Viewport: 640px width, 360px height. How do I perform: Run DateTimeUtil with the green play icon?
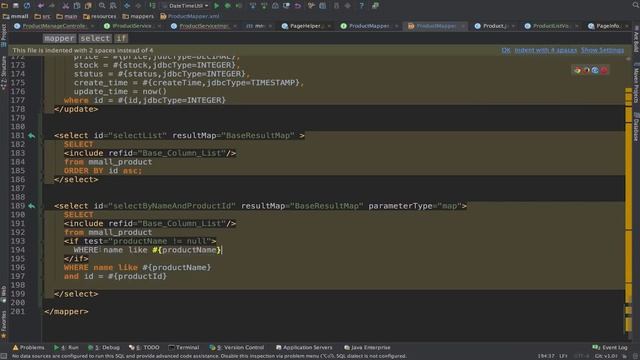tap(217, 6)
